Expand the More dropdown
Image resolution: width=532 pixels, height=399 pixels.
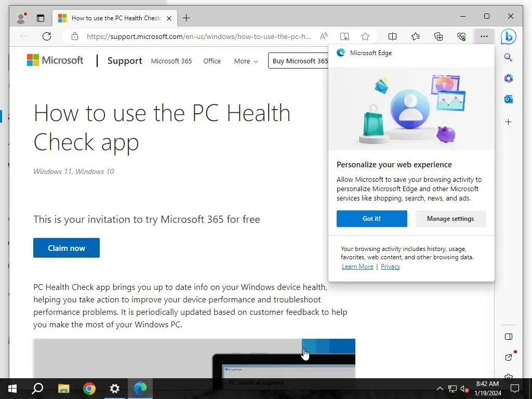click(x=246, y=61)
